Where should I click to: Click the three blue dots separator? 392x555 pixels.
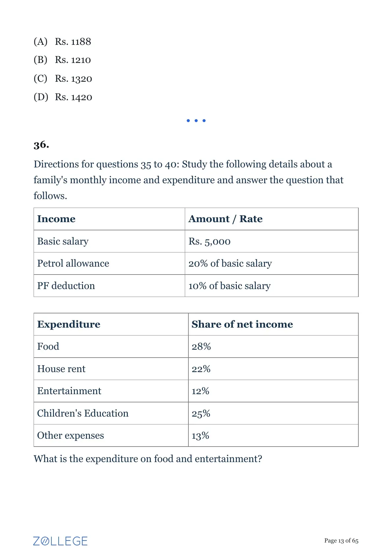coord(196,121)
